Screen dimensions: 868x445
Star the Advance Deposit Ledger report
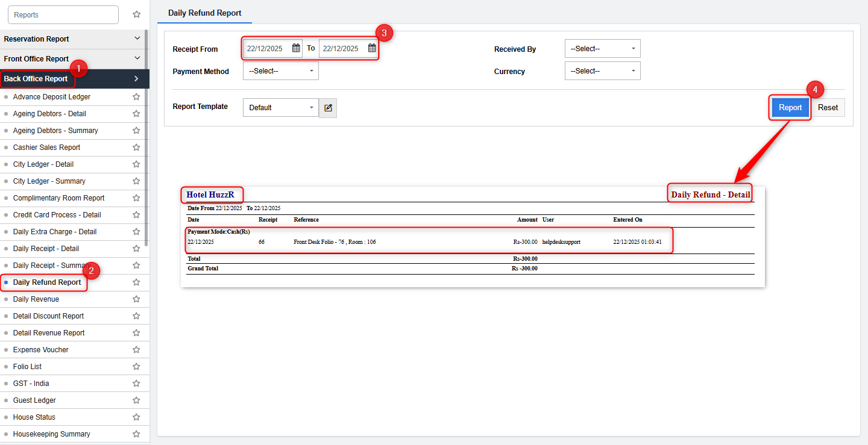pos(136,96)
